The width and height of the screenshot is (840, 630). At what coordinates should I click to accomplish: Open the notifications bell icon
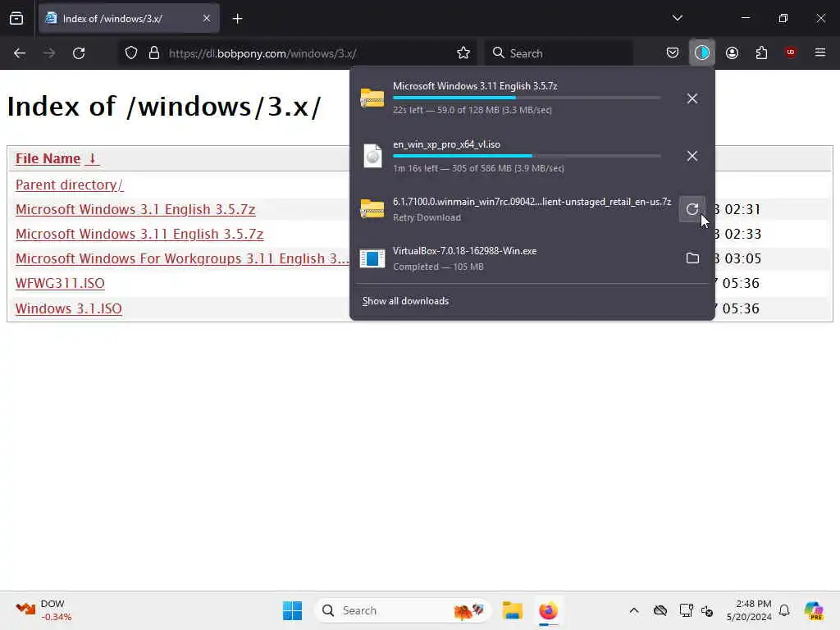tap(784, 610)
